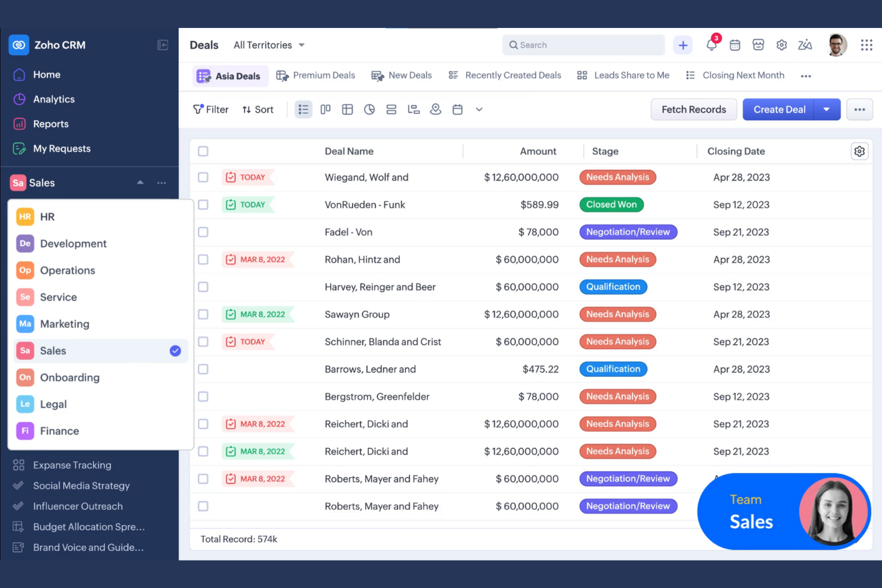Screen dimensions: 882x588
Task: Select the map view icon in the toolbar
Action: point(436,109)
